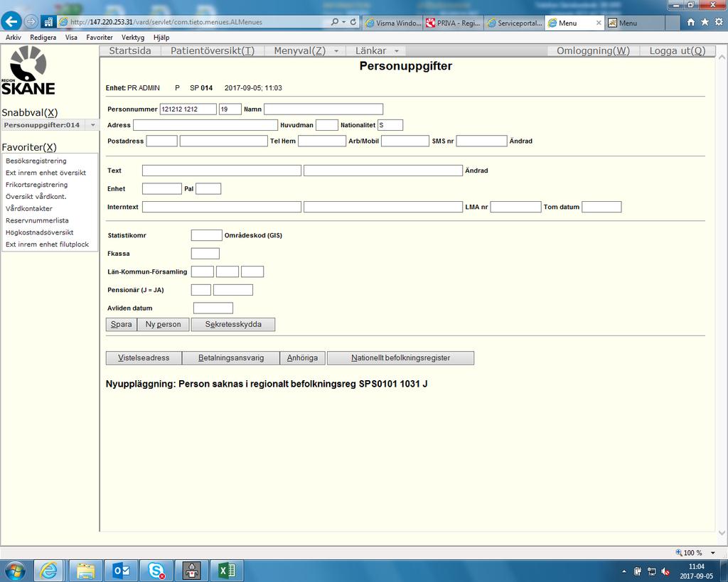Viewport: 728px width, 582px height.
Task: Switch to the PRIVA - Regi... browser tab
Action: 454,23
